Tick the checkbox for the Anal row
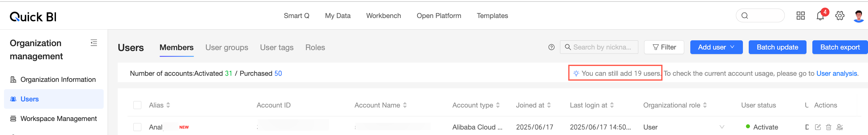Image resolution: width=868 pixels, height=135 pixels. tap(137, 127)
